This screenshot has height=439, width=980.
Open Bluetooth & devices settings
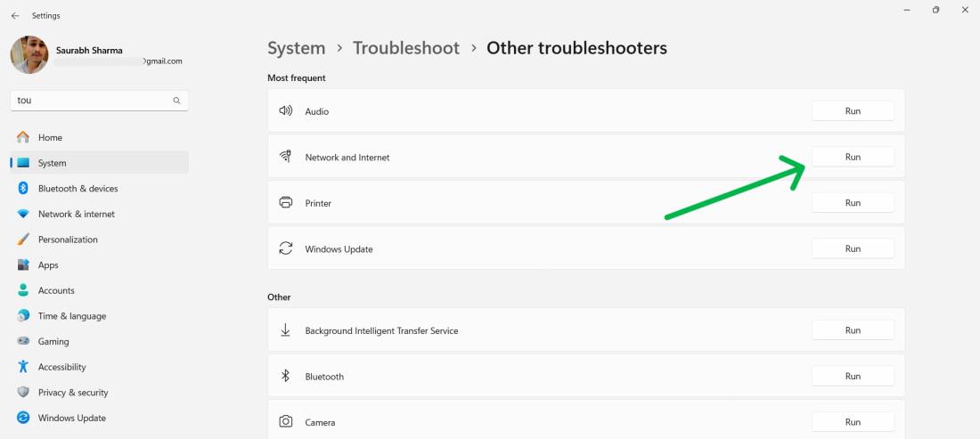[x=100, y=189]
